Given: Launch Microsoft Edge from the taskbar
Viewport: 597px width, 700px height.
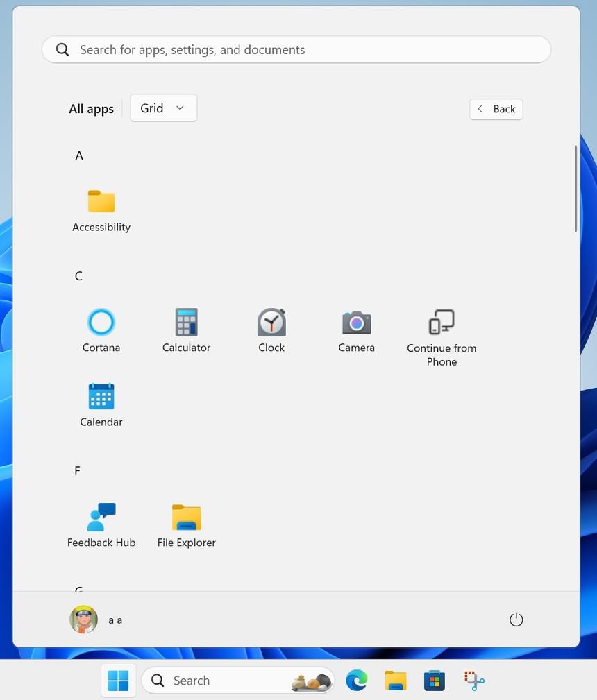Looking at the screenshot, I should click(x=357, y=681).
